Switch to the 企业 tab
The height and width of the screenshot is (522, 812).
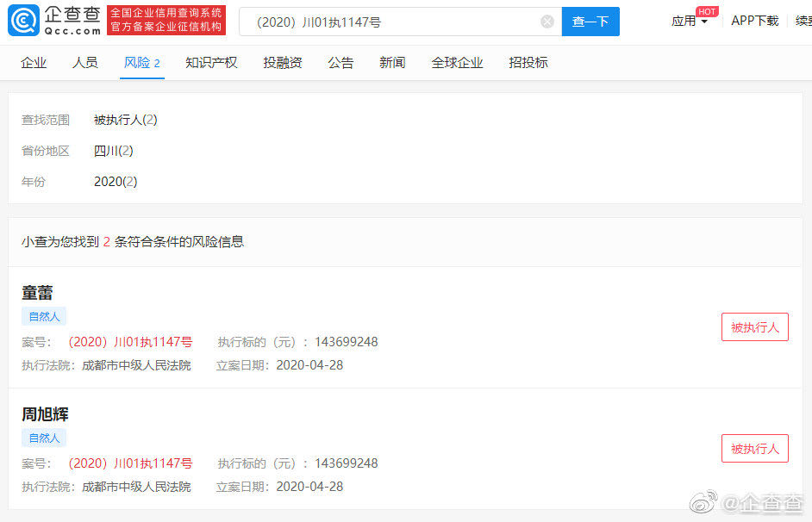[34, 63]
